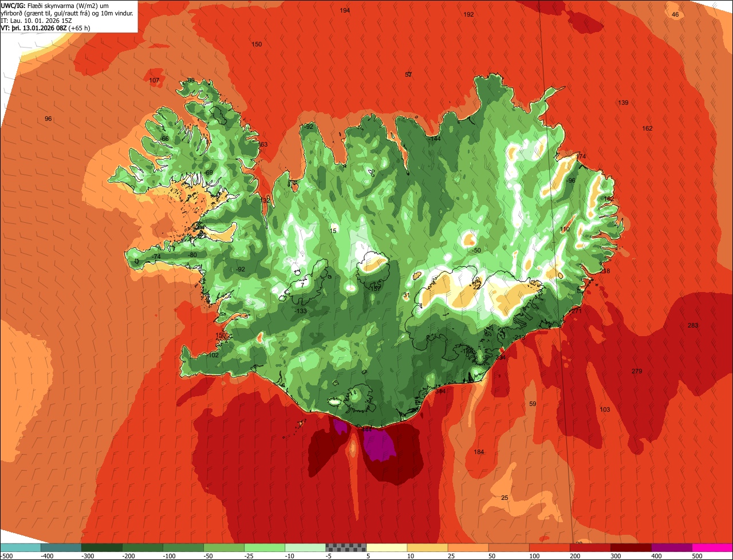Click the orange 50 to 100 legend swatch
This screenshot has height=560, width=733.
click(x=509, y=547)
